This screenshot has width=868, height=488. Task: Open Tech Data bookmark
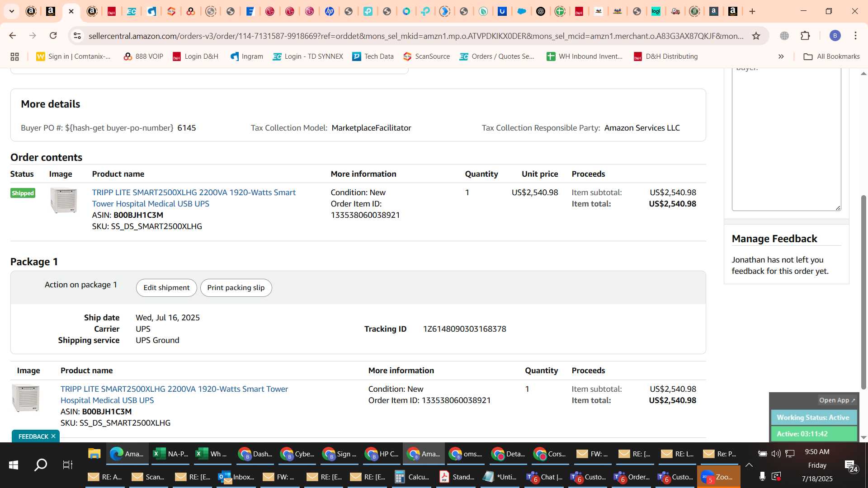coord(373,56)
